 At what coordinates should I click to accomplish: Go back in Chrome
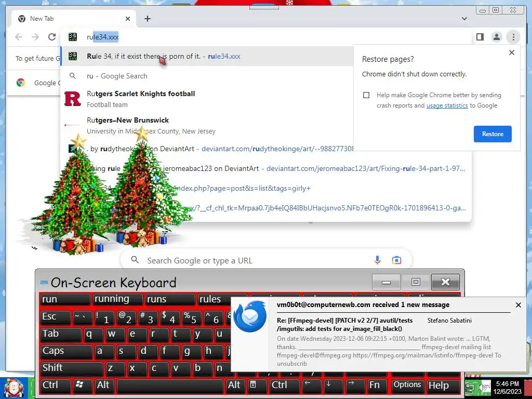pyautogui.click(x=19, y=37)
